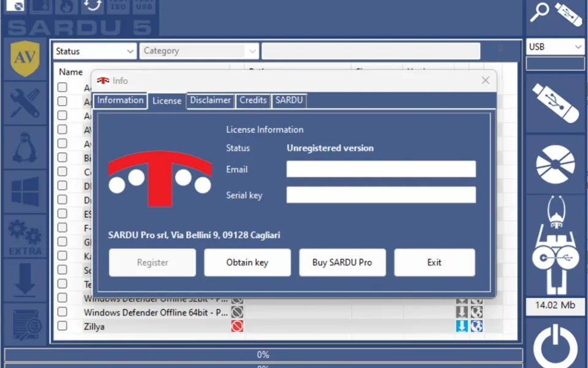Viewport: 588px width, 368px height.
Task: Open the EXTRA gears category
Action: [x=25, y=237]
